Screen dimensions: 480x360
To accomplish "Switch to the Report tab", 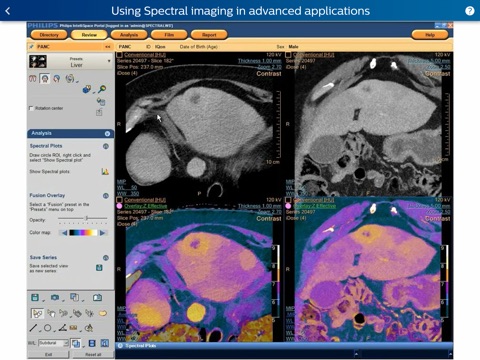I will (209, 35).
